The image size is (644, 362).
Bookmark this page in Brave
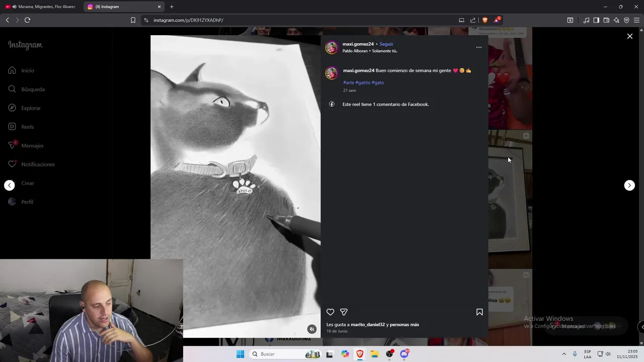tap(133, 20)
